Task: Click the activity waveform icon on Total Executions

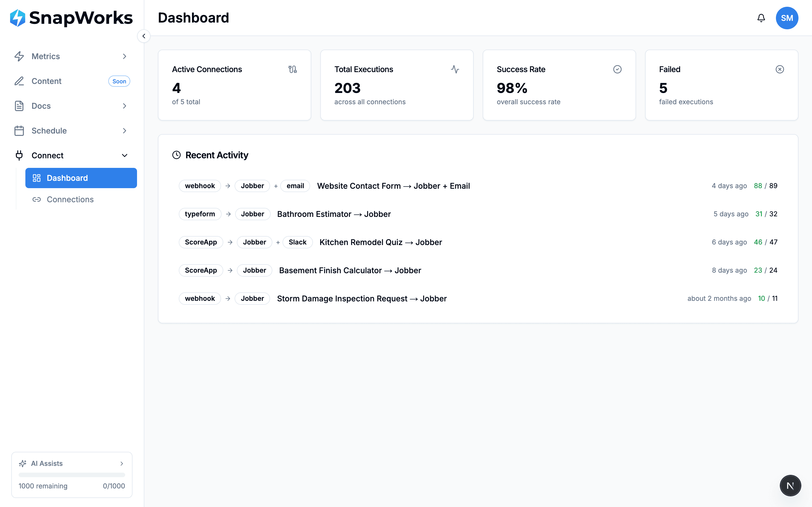Action: (x=455, y=69)
